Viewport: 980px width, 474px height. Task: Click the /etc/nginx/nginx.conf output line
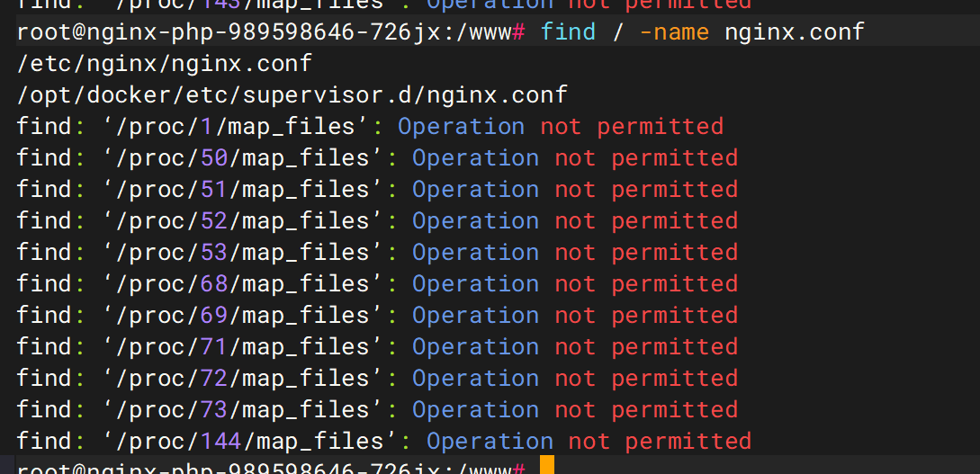click(x=165, y=63)
